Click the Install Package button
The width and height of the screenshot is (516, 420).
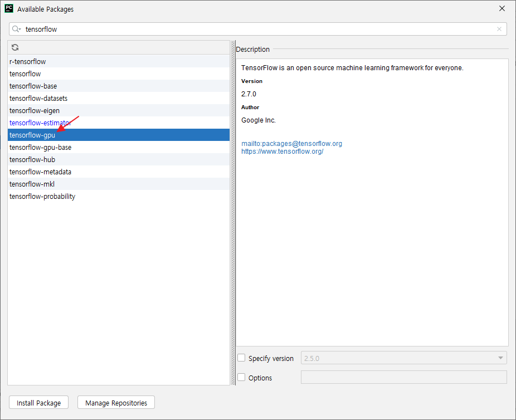(x=39, y=403)
